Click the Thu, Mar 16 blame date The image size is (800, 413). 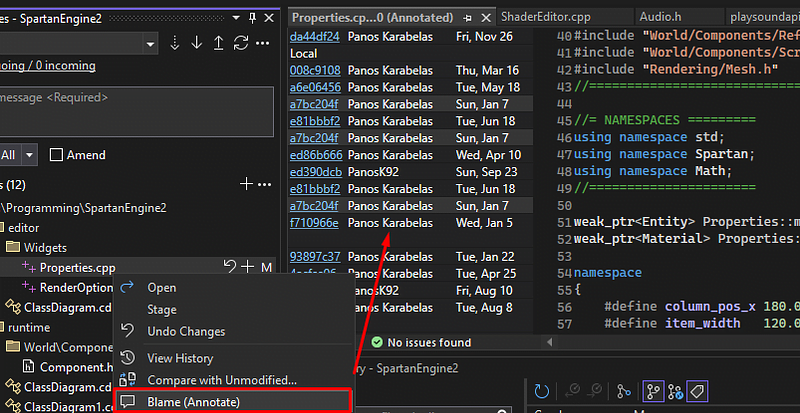point(487,70)
